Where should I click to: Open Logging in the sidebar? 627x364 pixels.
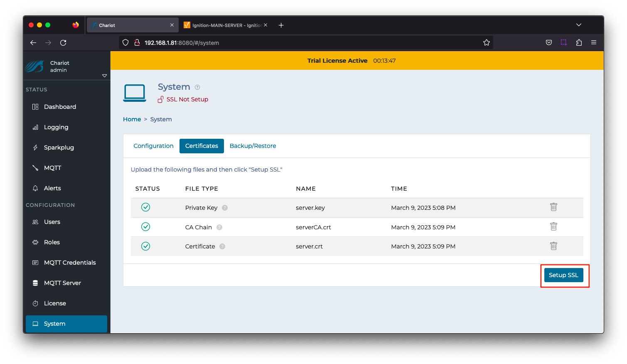[66, 127]
